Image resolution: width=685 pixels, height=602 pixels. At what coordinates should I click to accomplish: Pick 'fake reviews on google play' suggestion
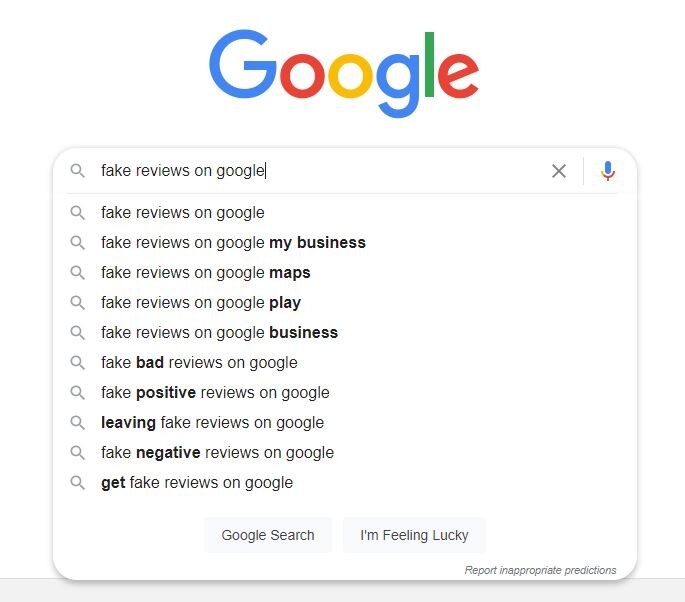pos(201,302)
